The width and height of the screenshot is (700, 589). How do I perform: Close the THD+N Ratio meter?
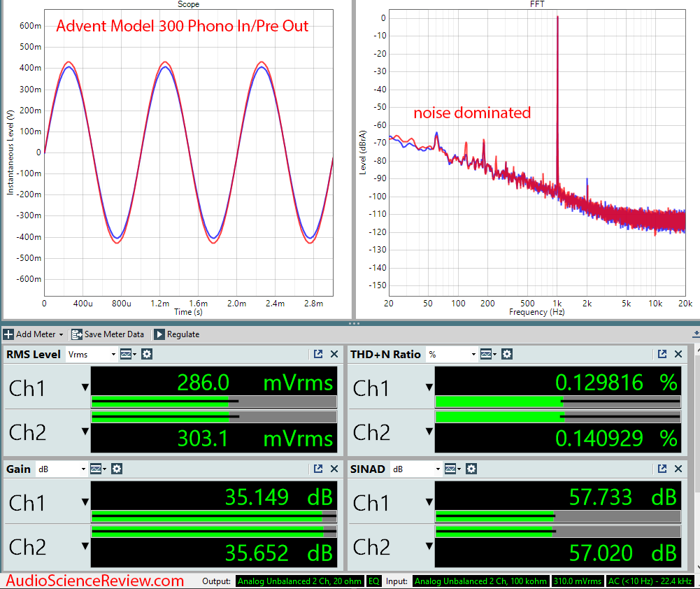click(678, 354)
